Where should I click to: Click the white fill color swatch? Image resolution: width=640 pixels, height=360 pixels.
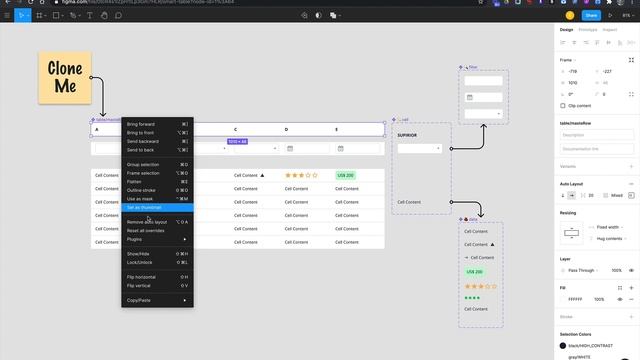tap(563, 299)
